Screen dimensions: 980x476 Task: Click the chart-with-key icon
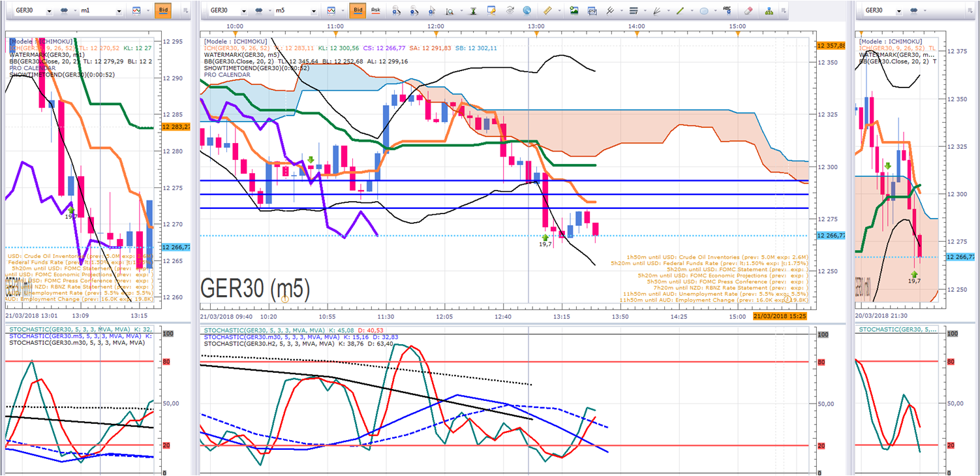(x=492, y=11)
